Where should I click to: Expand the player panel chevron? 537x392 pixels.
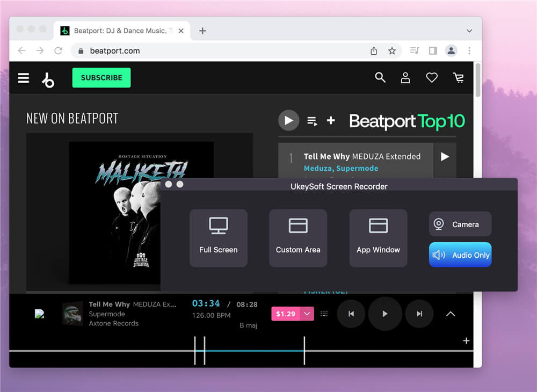[x=451, y=314]
